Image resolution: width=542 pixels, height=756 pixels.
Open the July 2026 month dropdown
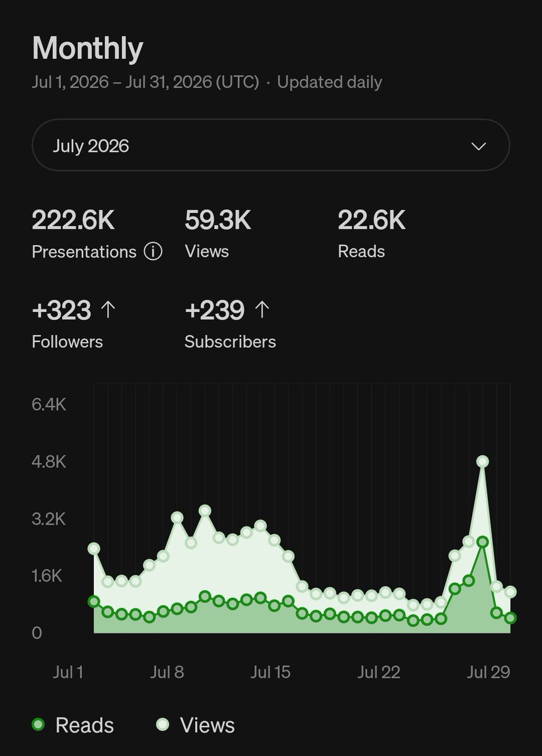(x=271, y=146)
